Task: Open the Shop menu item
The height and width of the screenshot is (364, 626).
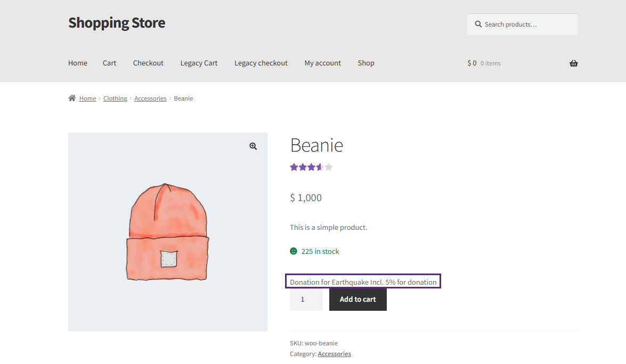Action: coord(366,63)
